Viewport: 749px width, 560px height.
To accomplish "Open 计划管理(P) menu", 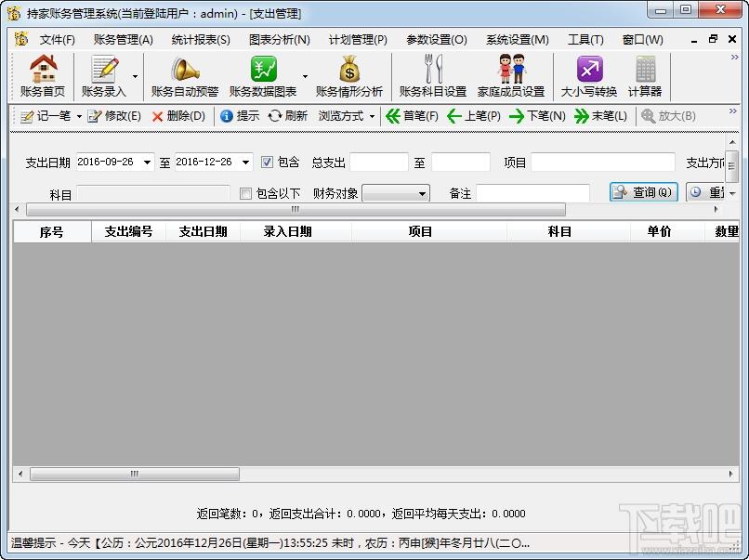I will pyautogui.click(x=358, y=40).
